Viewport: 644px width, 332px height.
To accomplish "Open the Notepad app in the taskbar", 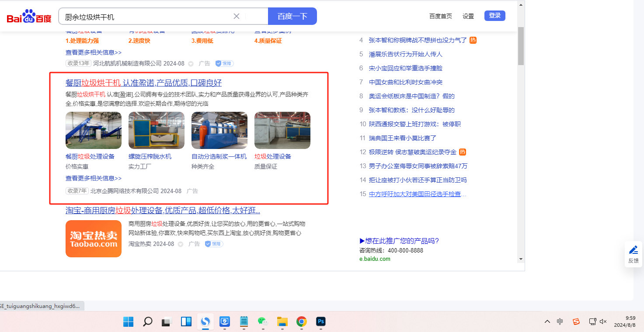I will (x=244, y=322).
